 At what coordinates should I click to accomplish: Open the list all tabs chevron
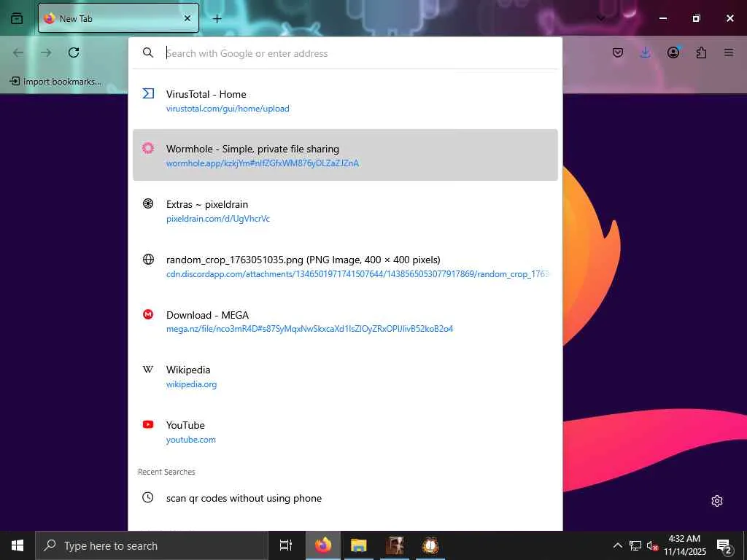pyautogui.click(x=601, y=18)
